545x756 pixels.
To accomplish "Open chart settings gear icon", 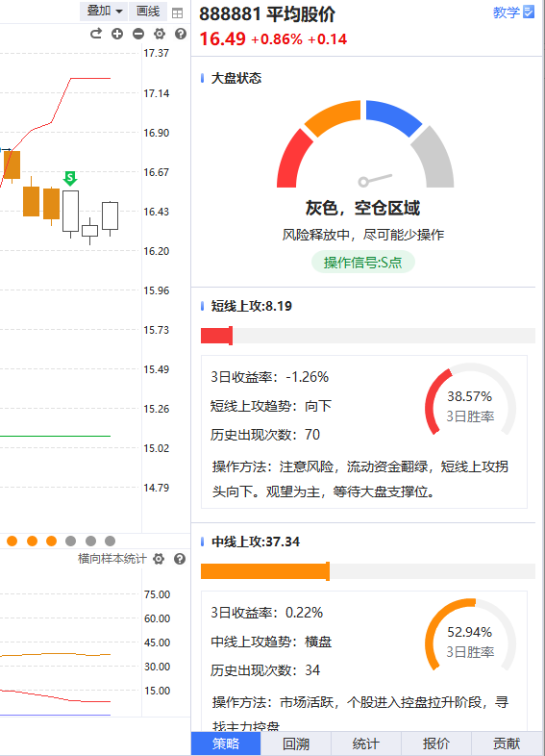I will [x=159, y=34].
